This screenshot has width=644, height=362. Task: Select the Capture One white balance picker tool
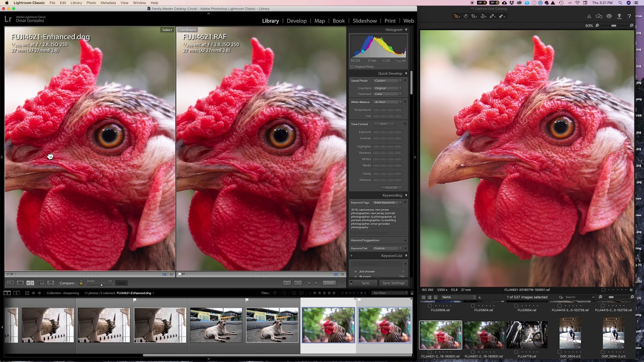493,16
